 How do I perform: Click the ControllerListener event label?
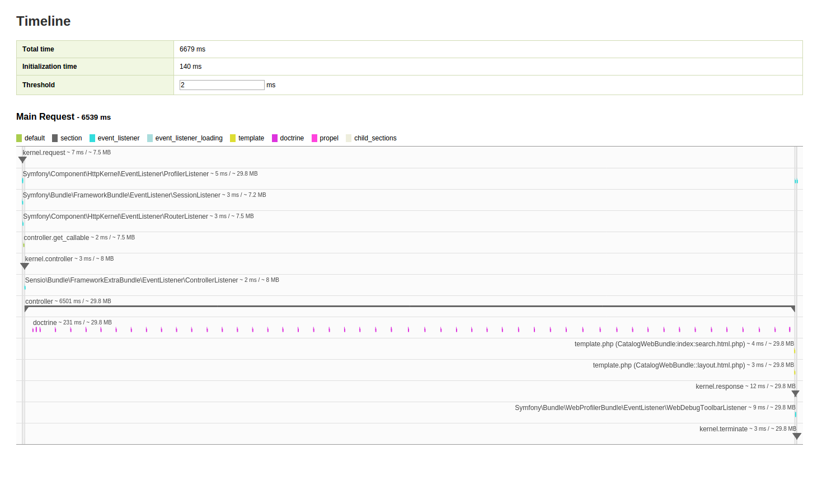click(x=131, y=280)
